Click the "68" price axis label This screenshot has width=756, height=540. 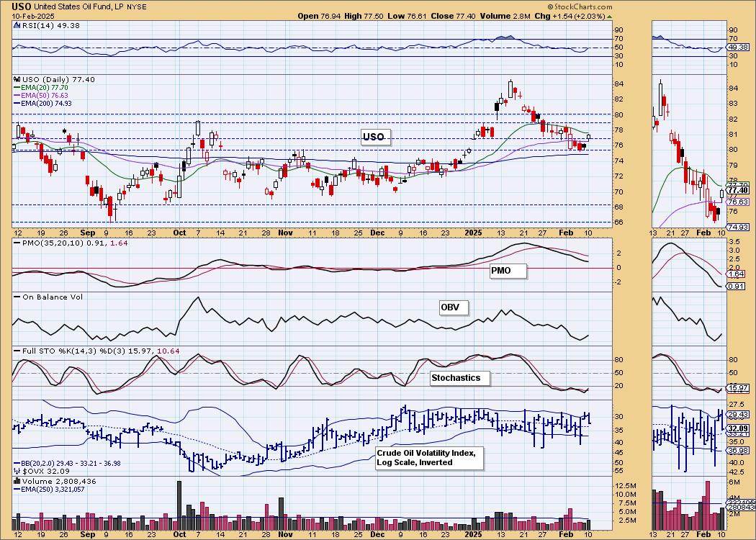[x=619, y=207]
